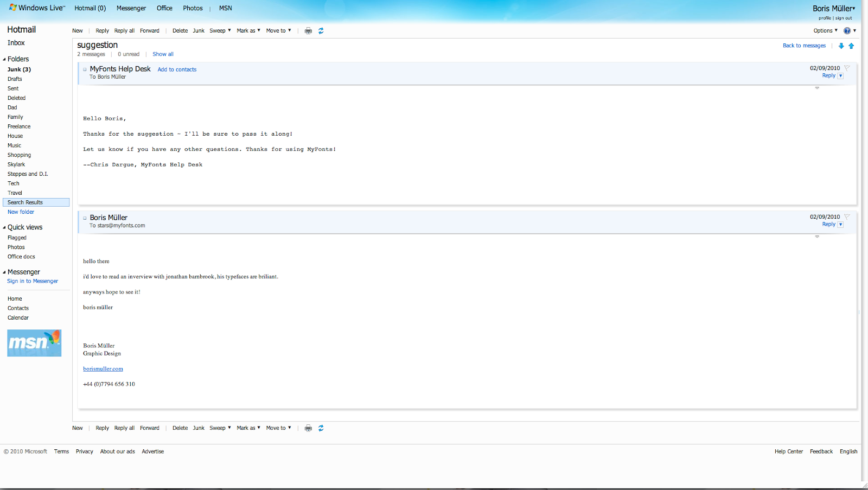Screen dimensions: 868x490
Task: Click Junk in the top toolbar
Action: (199, 31)
